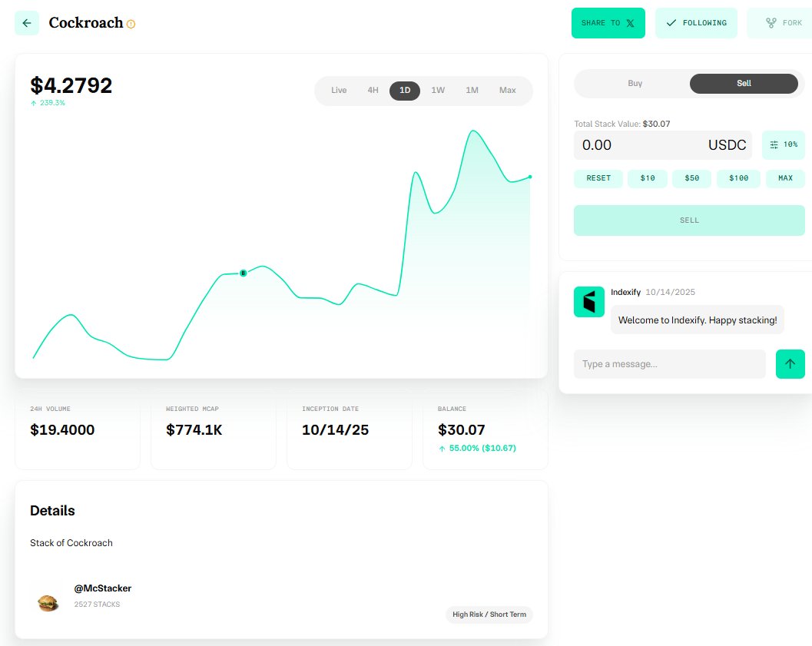Select the 4H chart range
The height and width of the screenshot is (646, 812).
click(x=373, y=90)
